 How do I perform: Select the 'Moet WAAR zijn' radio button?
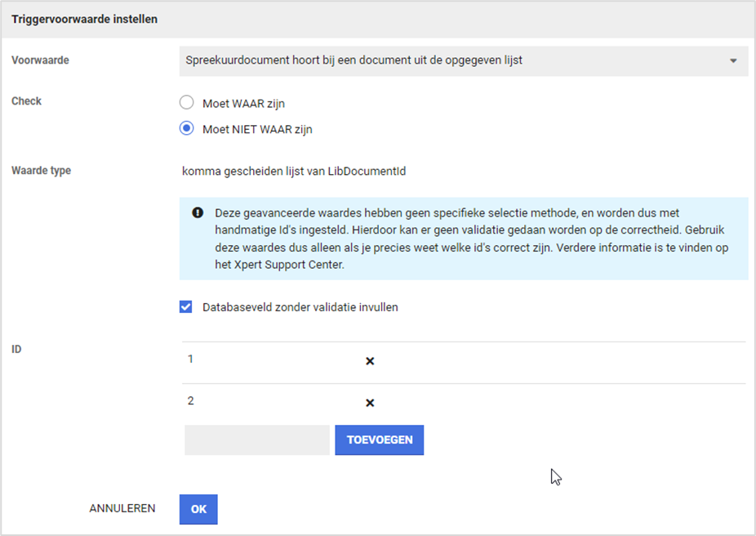187,103
